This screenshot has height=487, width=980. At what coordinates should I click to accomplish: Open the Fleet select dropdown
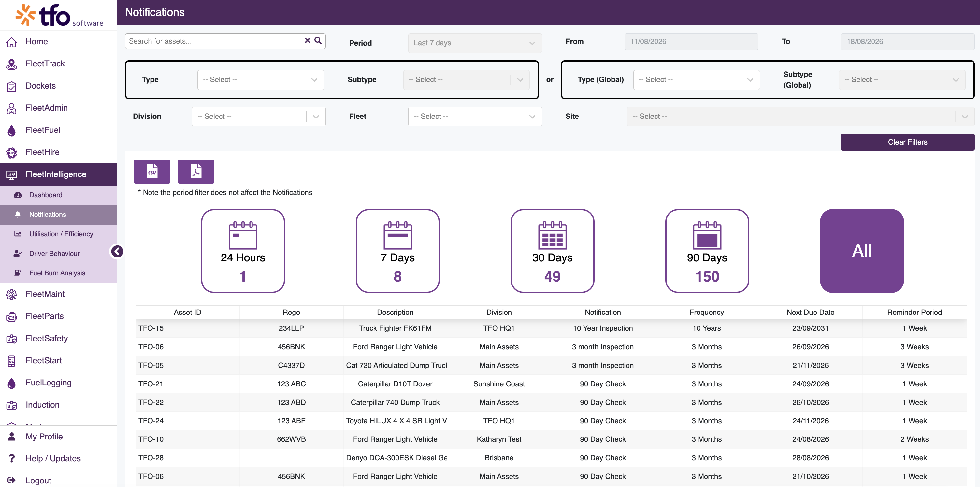(x=475, y=117)
